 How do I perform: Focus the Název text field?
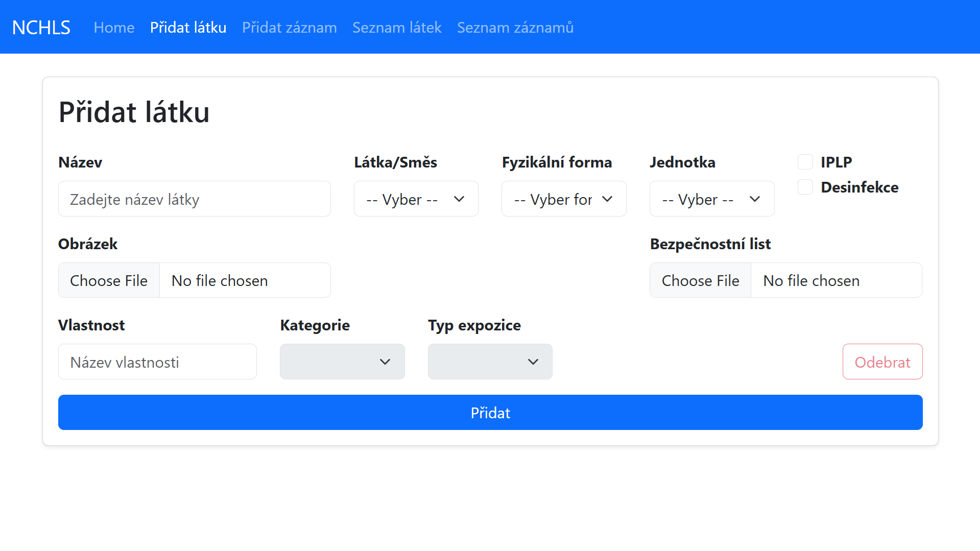(x=194, y=199)
